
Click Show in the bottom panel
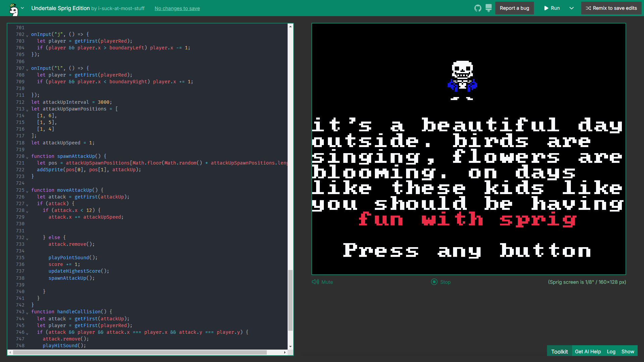pos(628,352)
